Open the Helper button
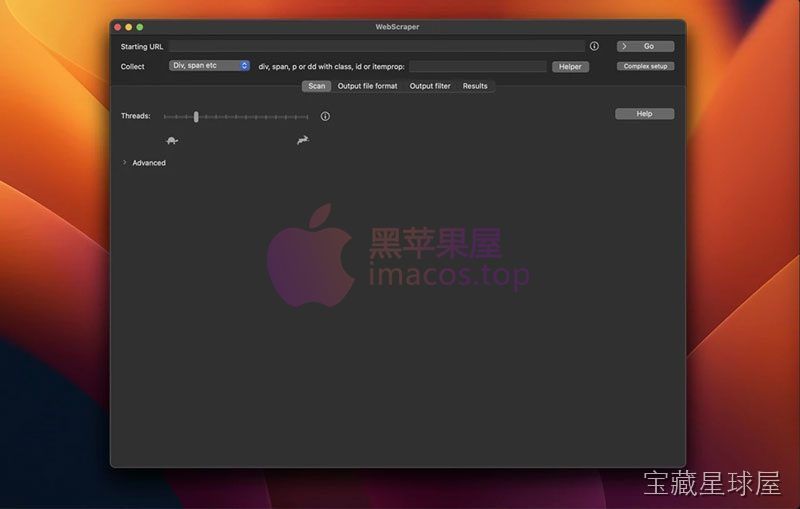The height and width of the screenshot is (509, 800). coord(570,67)
